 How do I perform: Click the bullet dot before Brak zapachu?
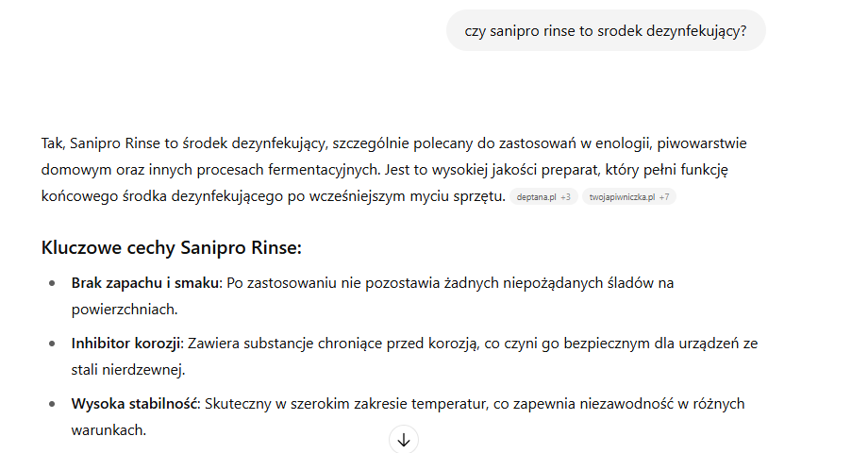click(x=52, y=283)
